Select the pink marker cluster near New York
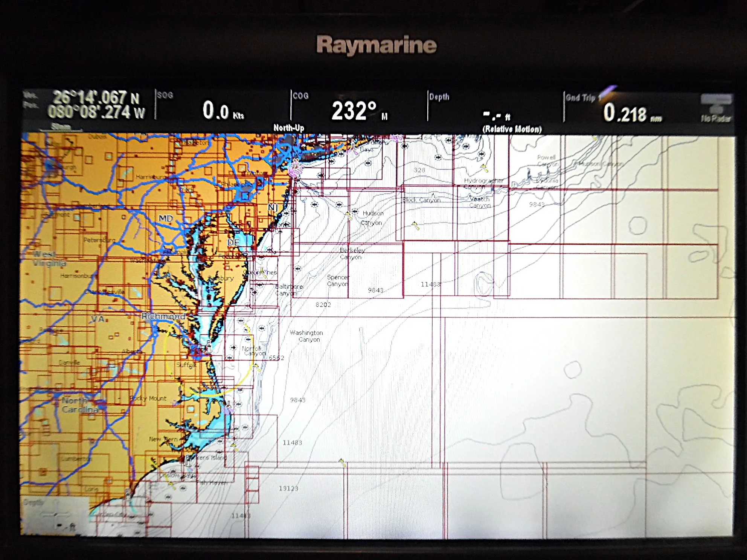The image size is (747, 560). (x=296, y=168)
